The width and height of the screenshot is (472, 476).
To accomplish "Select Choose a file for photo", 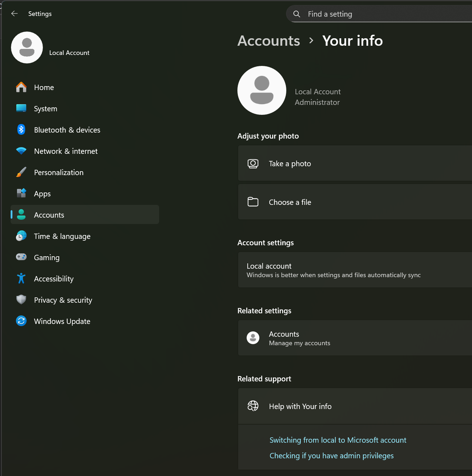I will [x=355, y=202].
